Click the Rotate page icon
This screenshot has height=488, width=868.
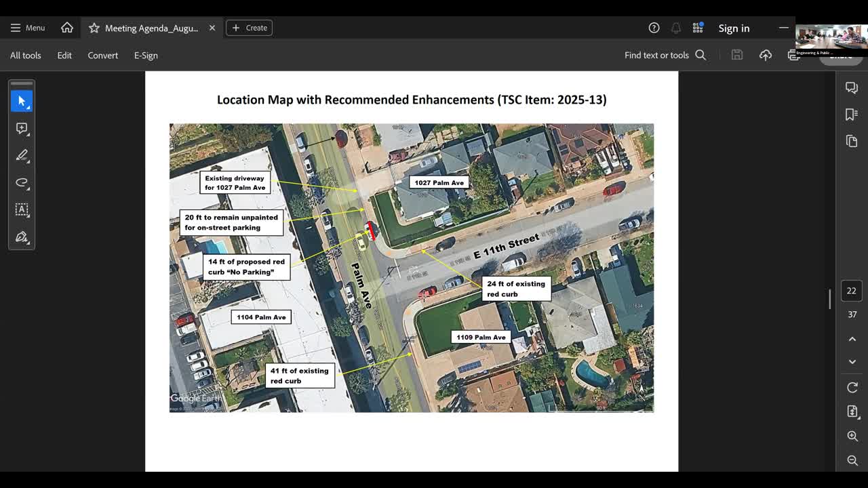point(852,387)
